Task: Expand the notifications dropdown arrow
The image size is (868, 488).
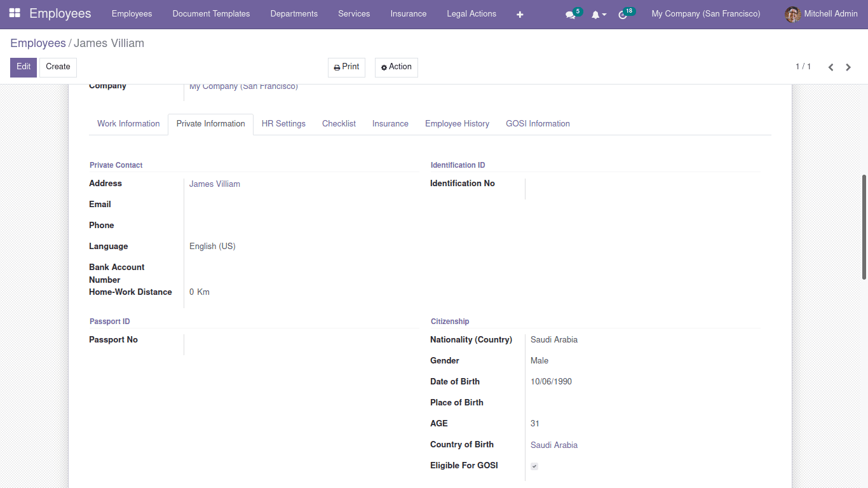Action: click(603, 15)
